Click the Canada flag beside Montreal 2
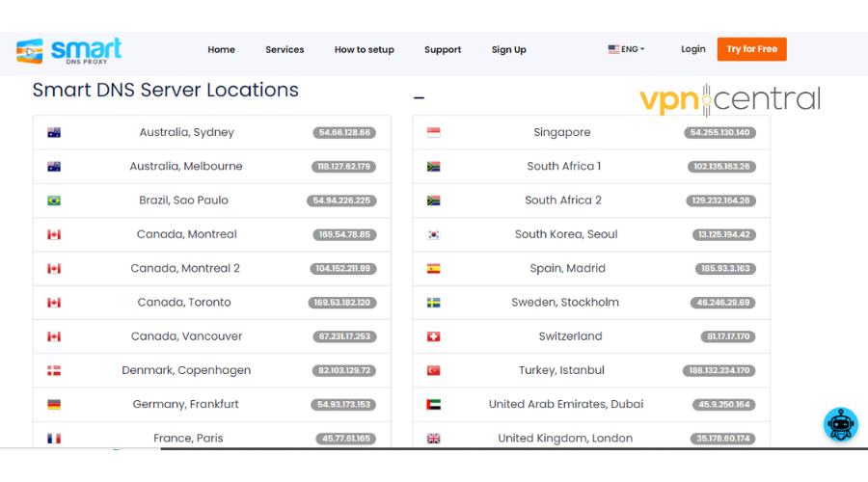The image size is (868, 482). click(54, 269)
